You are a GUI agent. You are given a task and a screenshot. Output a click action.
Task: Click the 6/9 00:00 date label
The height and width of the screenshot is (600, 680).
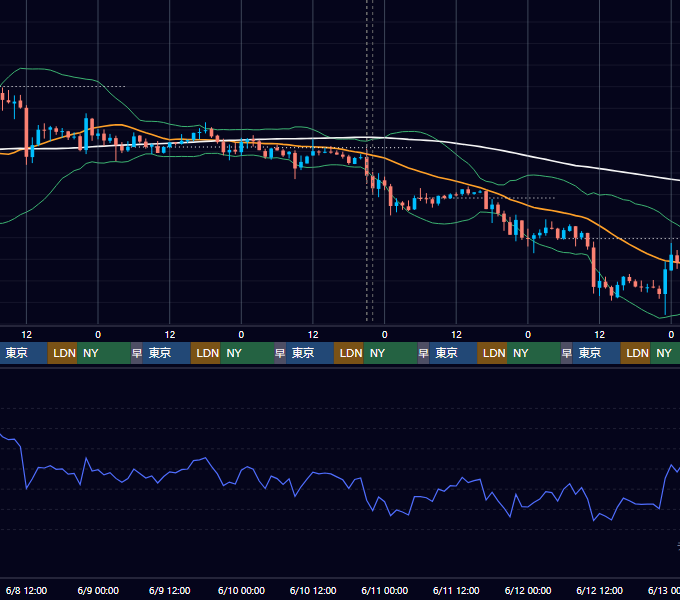coord(98,590)
